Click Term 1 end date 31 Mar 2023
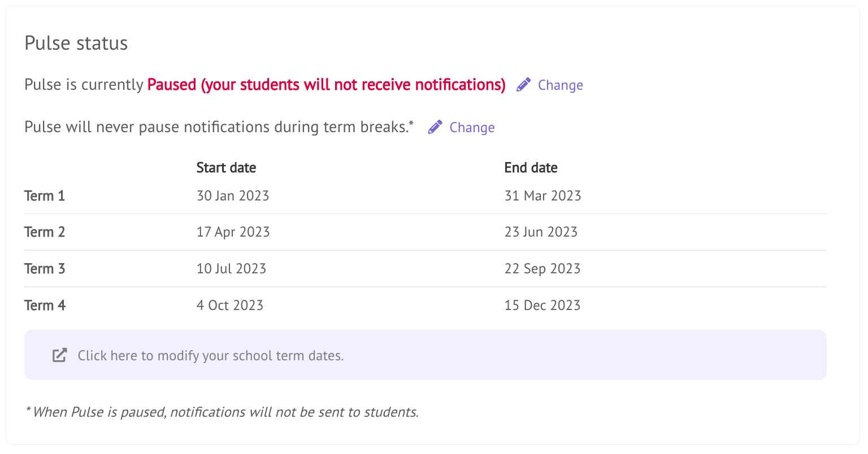 tap(542, 196)
